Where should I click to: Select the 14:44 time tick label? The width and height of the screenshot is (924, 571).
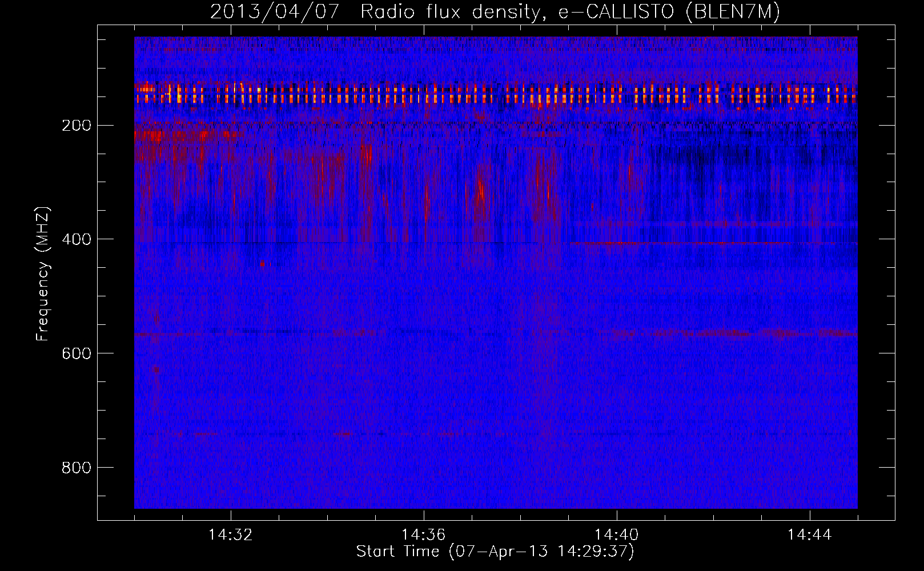tap(810, 534)
